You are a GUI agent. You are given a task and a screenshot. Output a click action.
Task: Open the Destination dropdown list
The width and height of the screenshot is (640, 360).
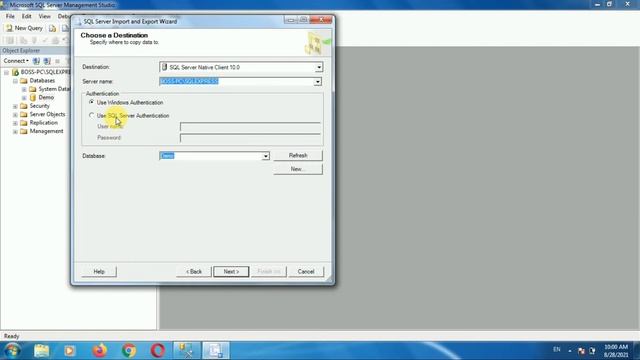pos(318,67)
